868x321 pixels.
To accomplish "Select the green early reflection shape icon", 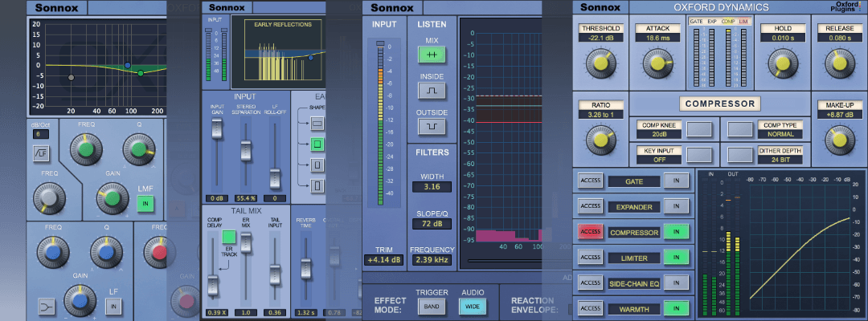I will 317,144.
